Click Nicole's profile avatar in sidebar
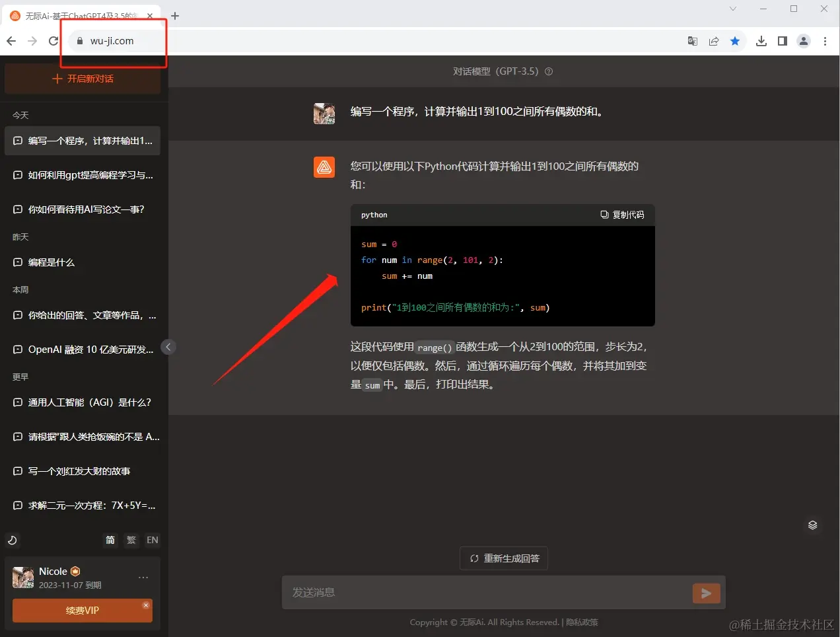Image resolution: width=840 pixels, height=637 pixels. [23, 578]
